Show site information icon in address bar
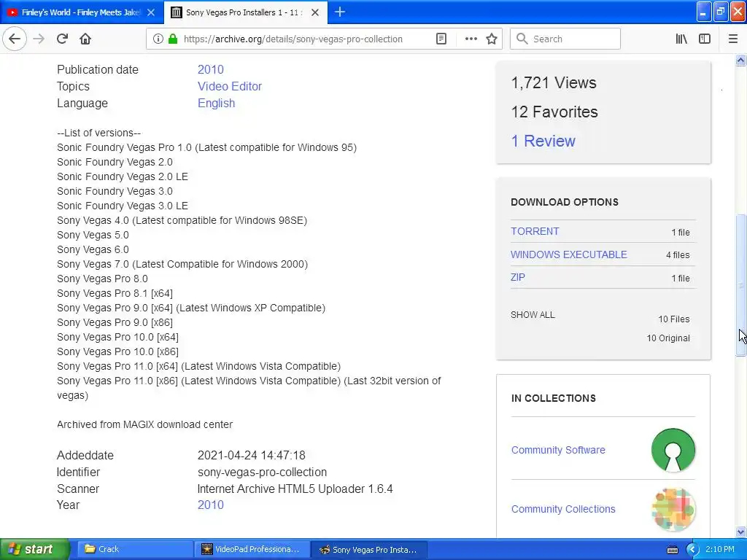The image size is (747, 560). (158, 39)
